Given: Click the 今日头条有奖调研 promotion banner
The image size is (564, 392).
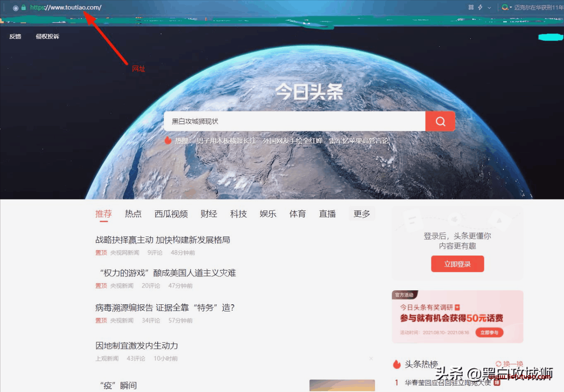Looking at the screenshot, I should (457, 317).
